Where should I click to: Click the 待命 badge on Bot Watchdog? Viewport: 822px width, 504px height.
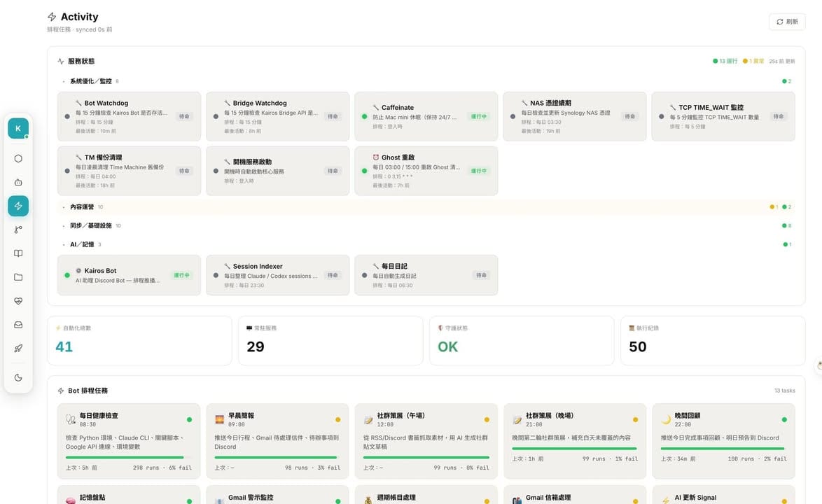click(185, 116)
